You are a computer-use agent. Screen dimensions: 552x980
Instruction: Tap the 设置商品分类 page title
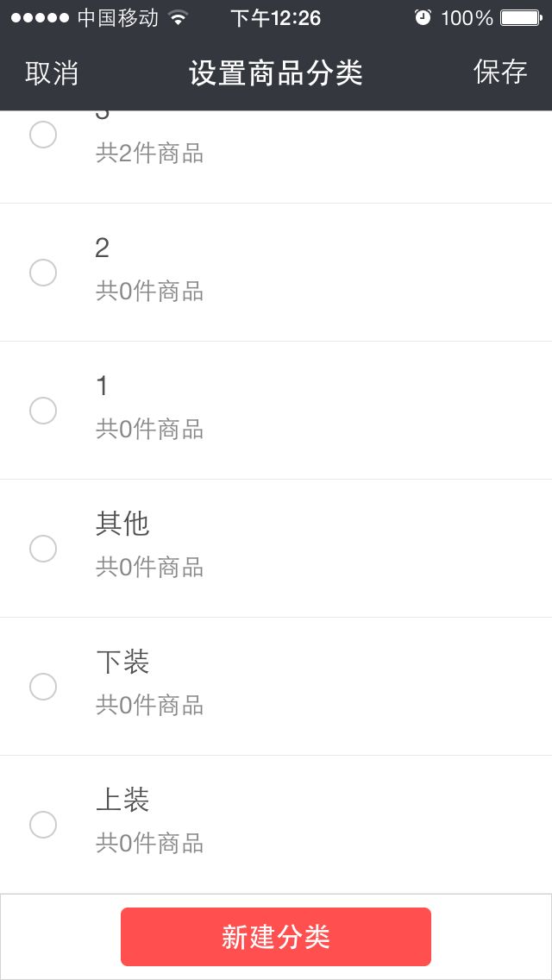tap(276, 73)
